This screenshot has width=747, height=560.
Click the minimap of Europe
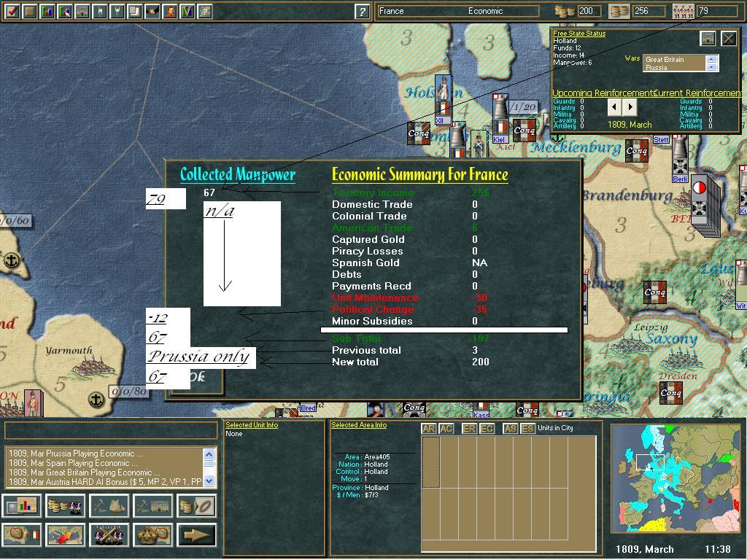point(676,479)
